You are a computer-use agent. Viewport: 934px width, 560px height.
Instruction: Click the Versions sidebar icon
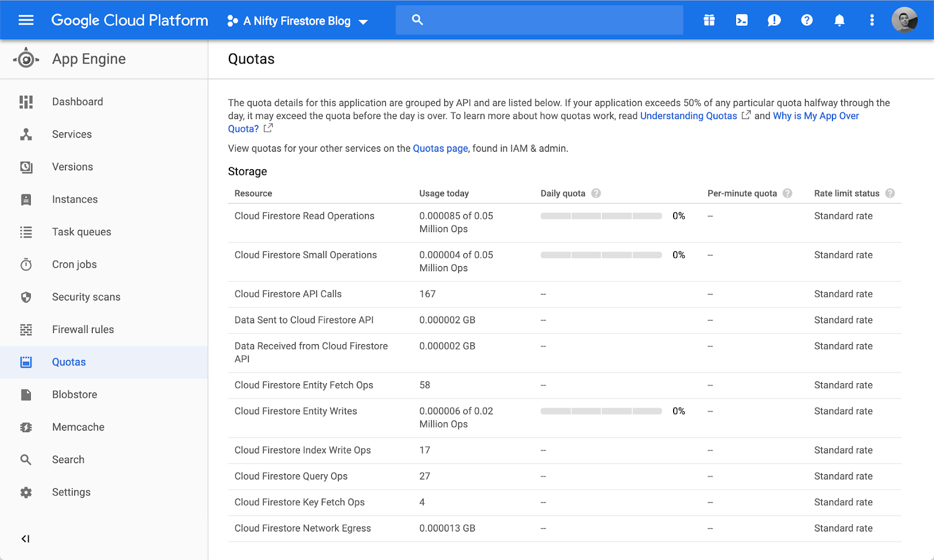26,167
